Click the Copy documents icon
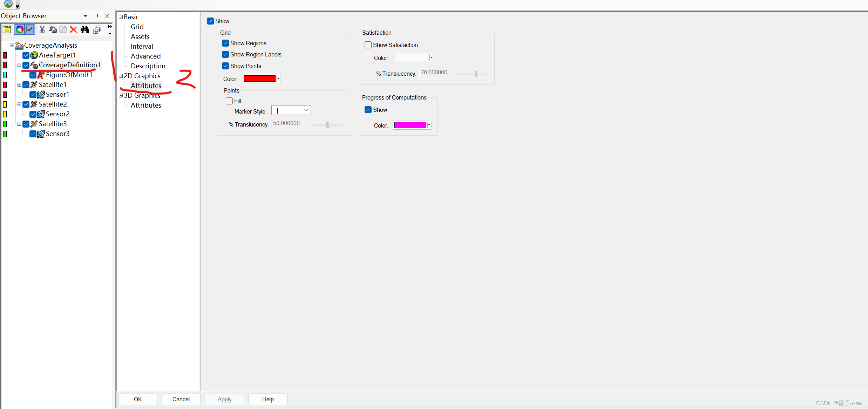 [53, 29]
